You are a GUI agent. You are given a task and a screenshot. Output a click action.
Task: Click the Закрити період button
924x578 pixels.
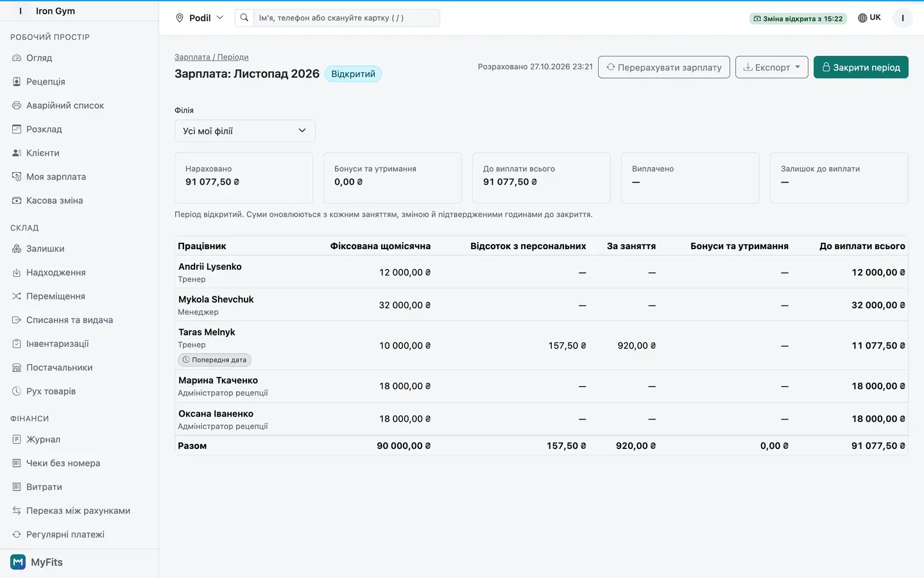pyautogui.click(x=860, y=67)
